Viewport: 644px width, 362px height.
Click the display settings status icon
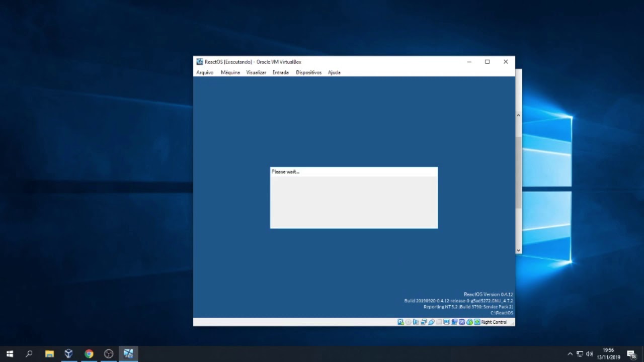tap(446, 322)
